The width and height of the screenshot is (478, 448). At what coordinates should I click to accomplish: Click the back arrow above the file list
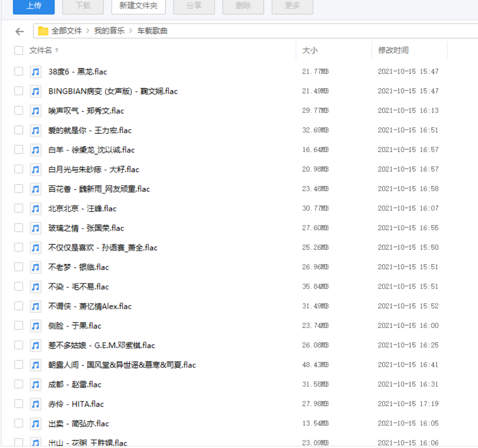[x=19, y=31]
